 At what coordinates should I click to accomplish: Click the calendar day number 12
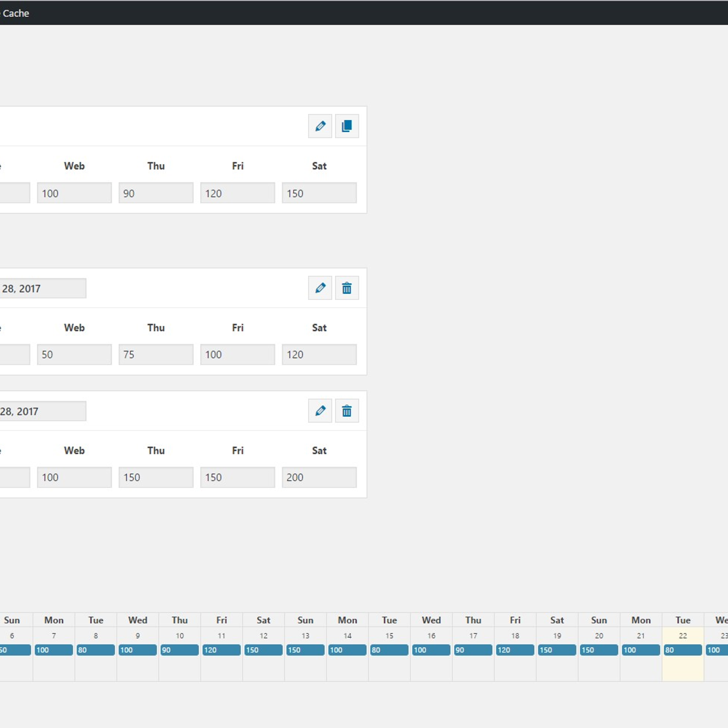pyautogui.click(x=263, y=636)
